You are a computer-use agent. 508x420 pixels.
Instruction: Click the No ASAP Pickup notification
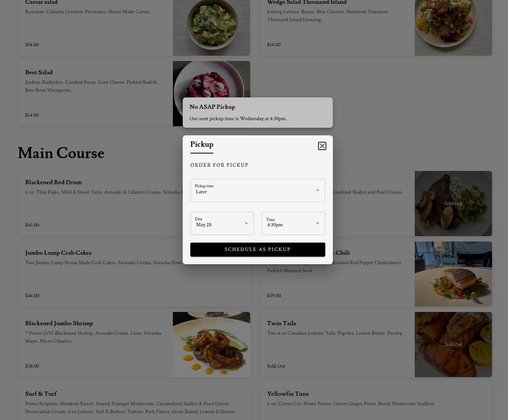point(257,113)
